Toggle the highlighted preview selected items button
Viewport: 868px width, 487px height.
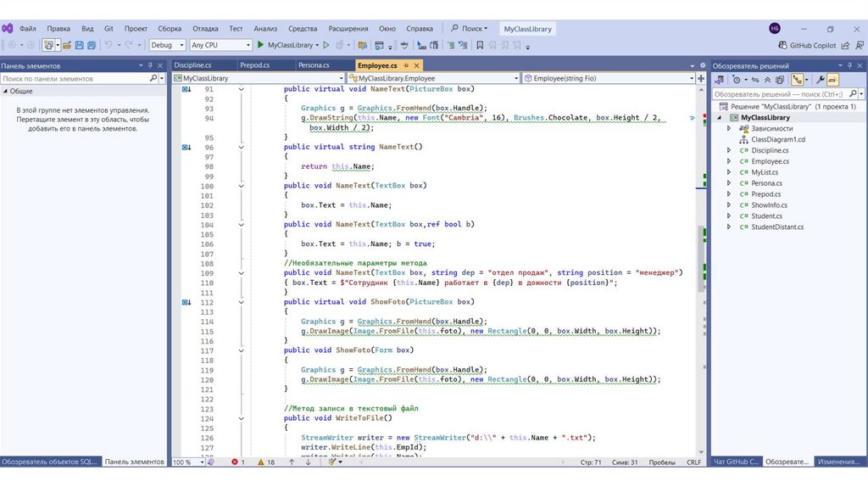point(832,80)
